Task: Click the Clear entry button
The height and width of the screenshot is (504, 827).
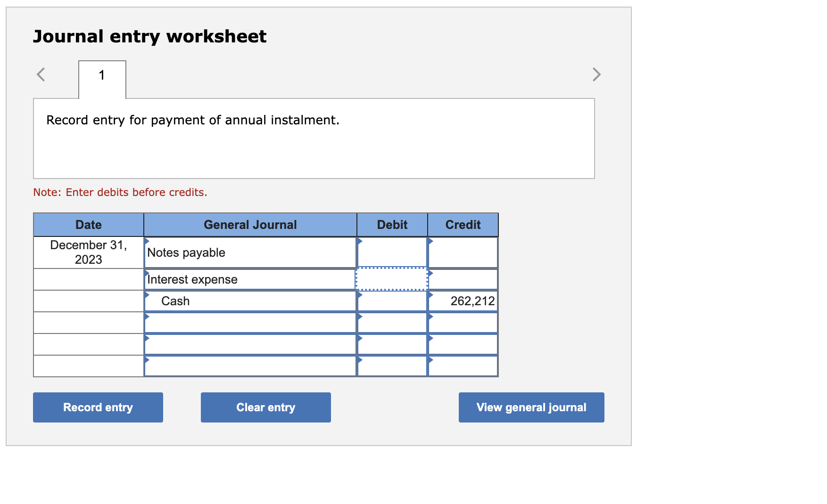Action: [266, 407]
